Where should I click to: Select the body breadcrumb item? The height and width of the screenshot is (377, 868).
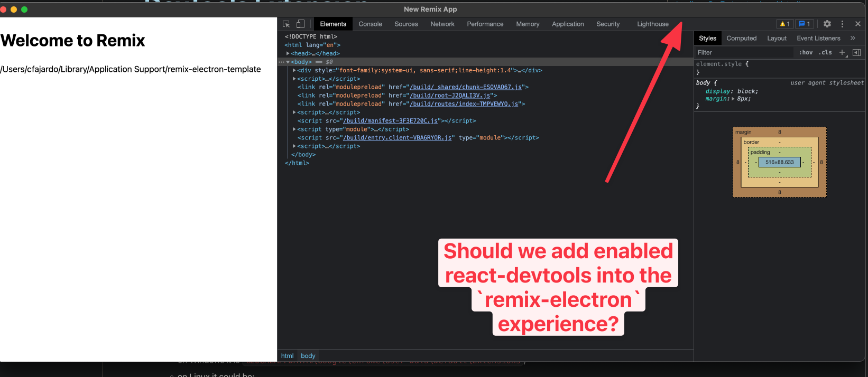(x=308, y=356)
